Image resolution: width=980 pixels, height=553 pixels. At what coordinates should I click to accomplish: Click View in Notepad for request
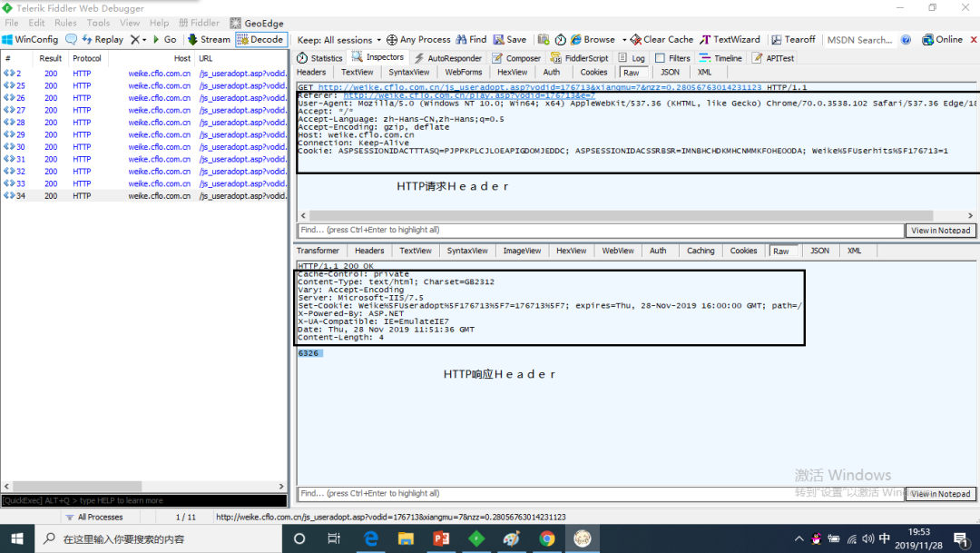(x=941, y=231)
